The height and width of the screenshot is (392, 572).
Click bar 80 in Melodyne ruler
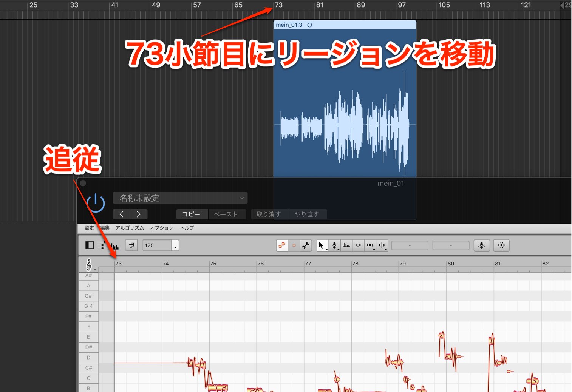click(451, 264)
